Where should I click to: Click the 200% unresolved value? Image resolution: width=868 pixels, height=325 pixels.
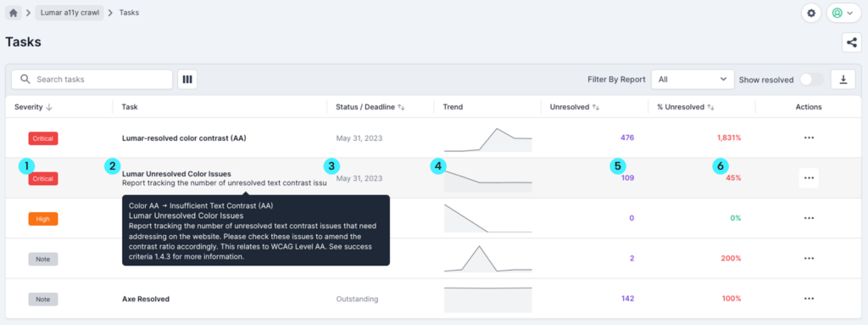coord(732,259)
